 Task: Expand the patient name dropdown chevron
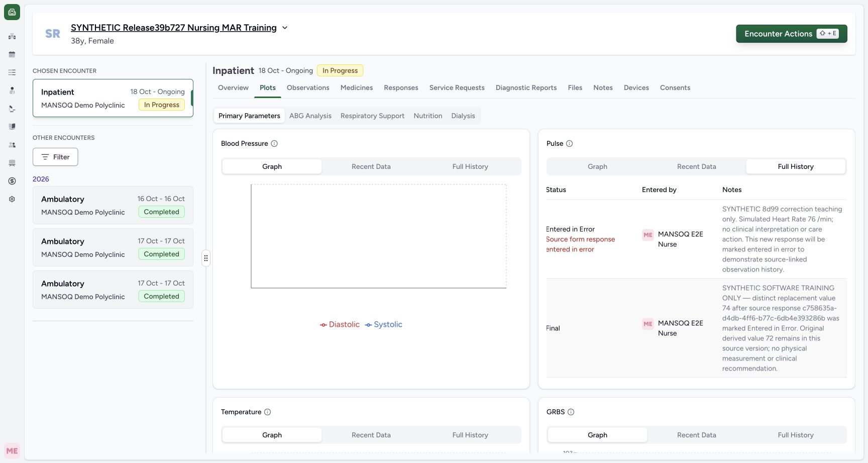tap(285, 28)
